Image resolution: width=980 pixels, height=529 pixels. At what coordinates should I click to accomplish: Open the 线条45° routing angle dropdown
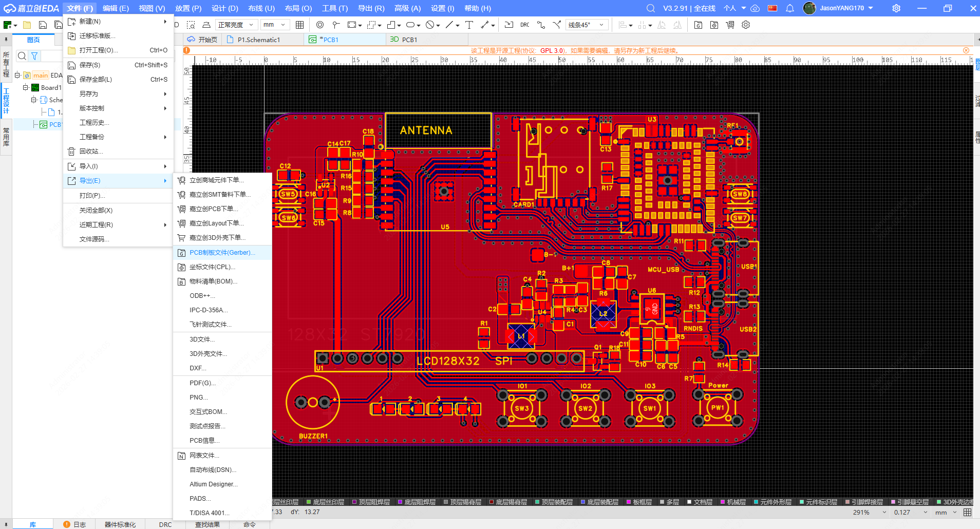pos(587,25)
